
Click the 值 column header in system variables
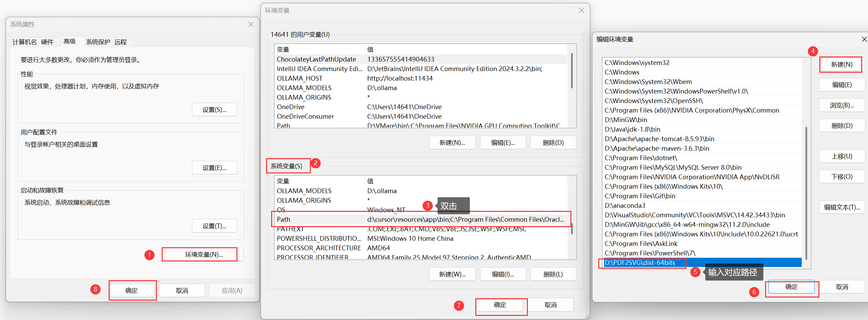click(x=466, y=181)
